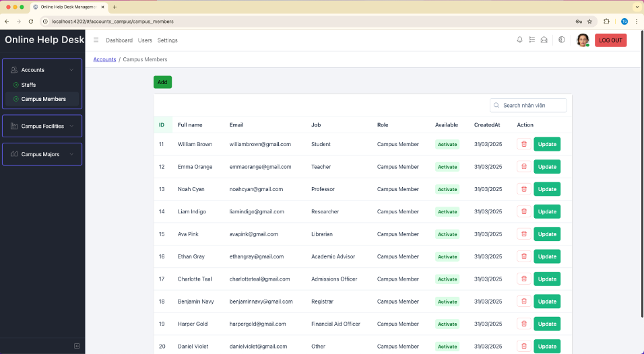This screenshot has height=354, width=644.
Task: Click trash icon in Ethan Gray row
Action: tap(523, 256)
